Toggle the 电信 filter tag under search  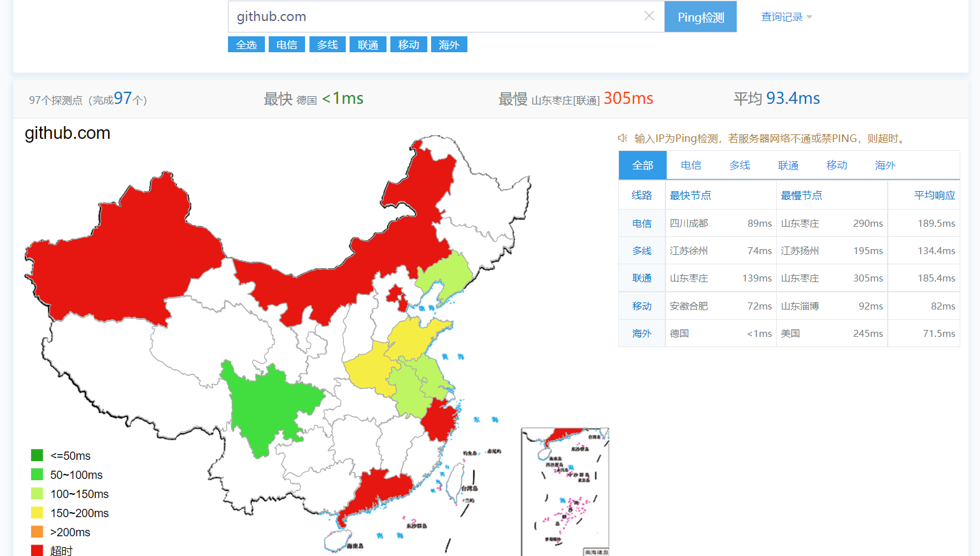287,45
